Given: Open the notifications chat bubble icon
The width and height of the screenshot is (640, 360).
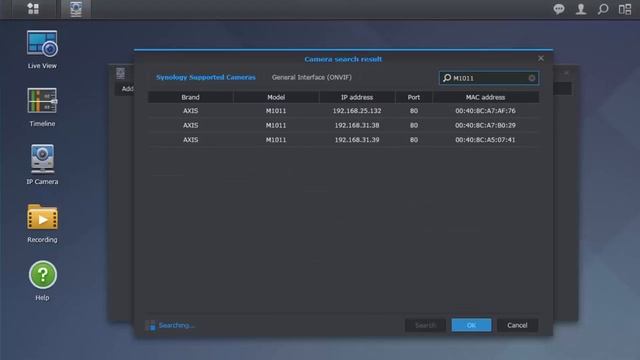Looking at the screenshot, I should click(559, 9).
